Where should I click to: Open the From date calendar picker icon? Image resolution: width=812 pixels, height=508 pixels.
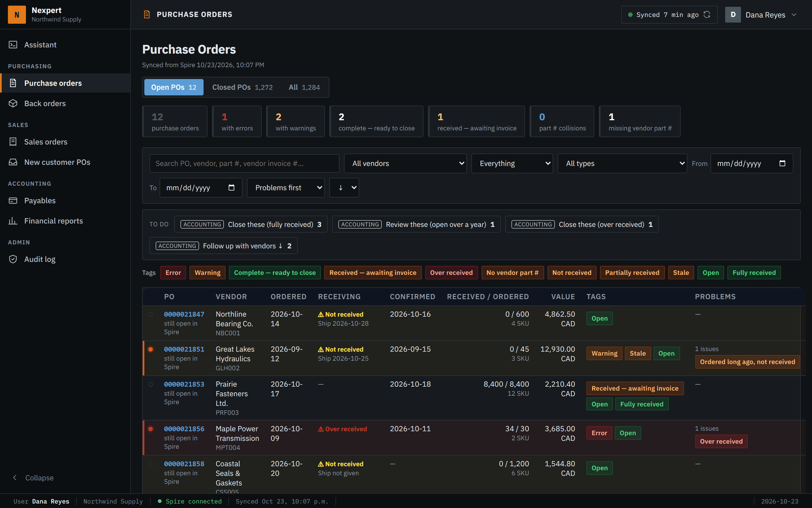coord(782,163)
